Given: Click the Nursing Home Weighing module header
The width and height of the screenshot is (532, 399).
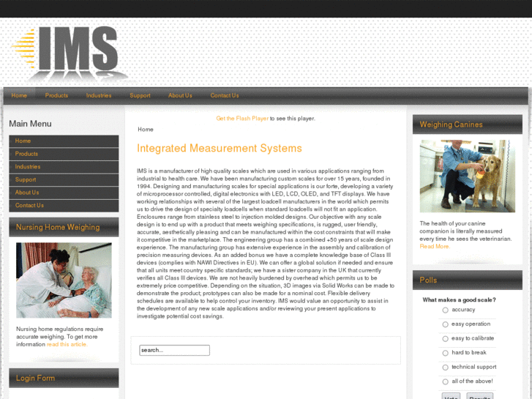Looking at the screenshot, I should [64, 227].
